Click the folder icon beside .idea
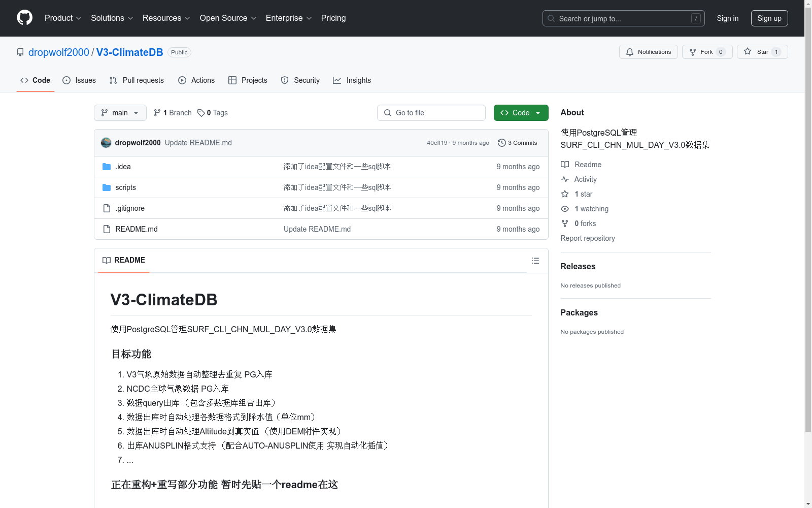 (107, 167)
